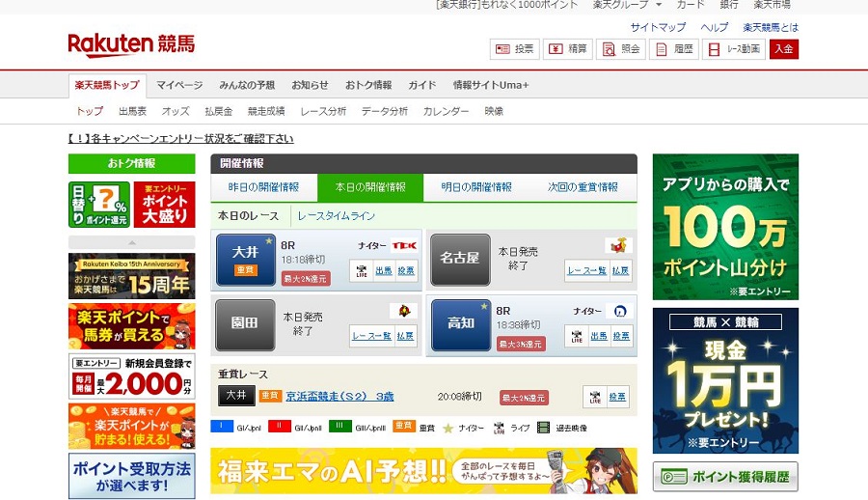Image resolution: width=868 pixels, height=500 pixels.
Task: Open the 照会 inquiry button
Action: click(x=620, y=49)
